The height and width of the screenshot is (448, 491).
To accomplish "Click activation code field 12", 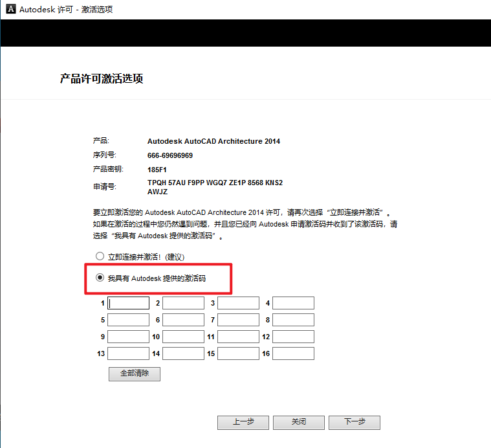I will point(293,337).
